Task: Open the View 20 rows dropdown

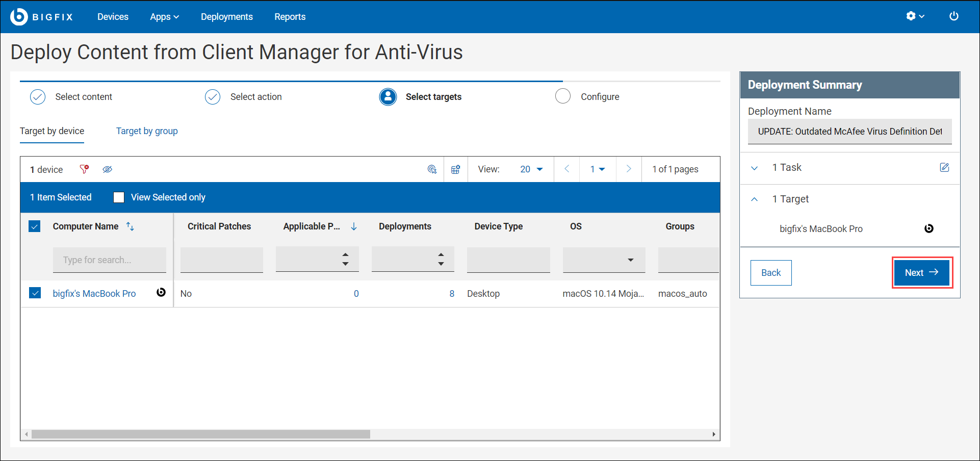Action: pyautogui.click(x=531, y=169)
